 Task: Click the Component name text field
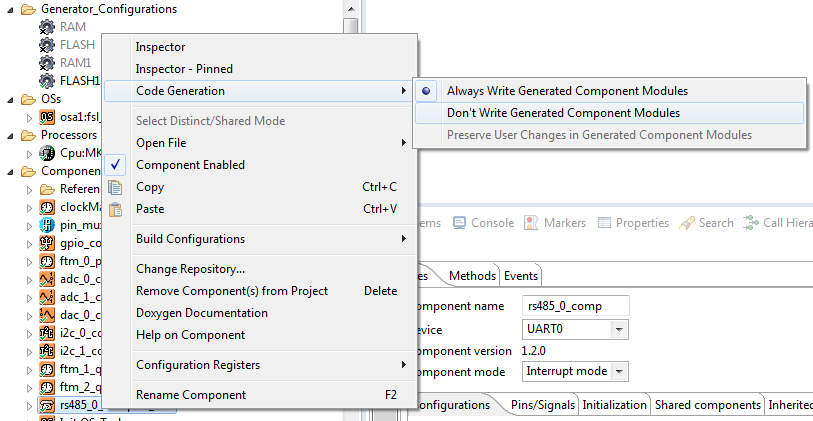pos(576,305)
